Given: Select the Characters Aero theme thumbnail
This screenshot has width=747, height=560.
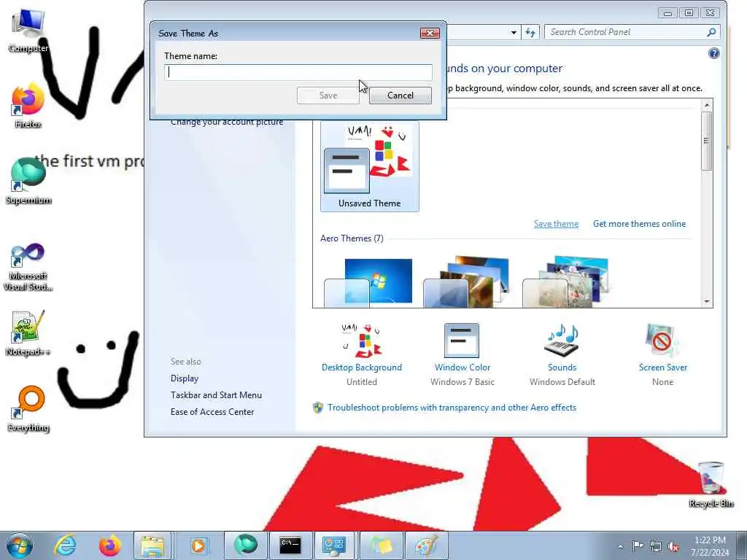Looking at the screenshot, I should (x=566, y=281).
